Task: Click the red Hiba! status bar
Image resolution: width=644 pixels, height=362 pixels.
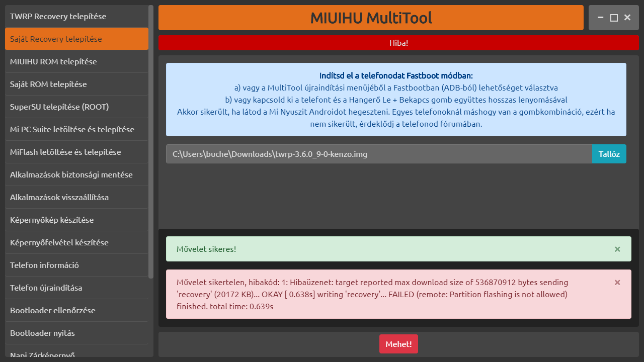Action: coord(398,43)
